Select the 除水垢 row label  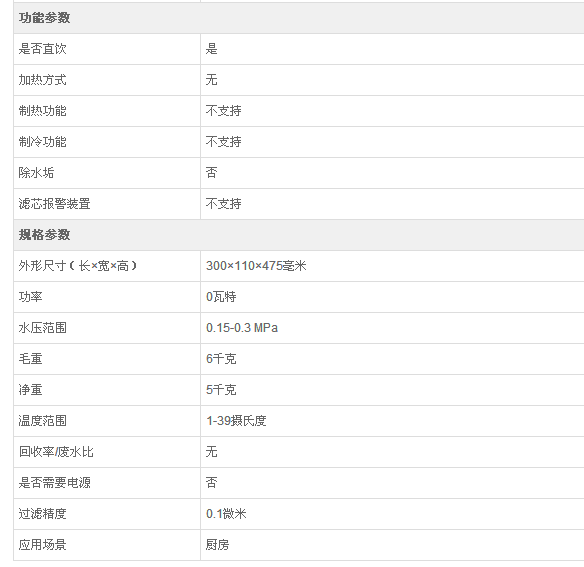pos(36,173)
